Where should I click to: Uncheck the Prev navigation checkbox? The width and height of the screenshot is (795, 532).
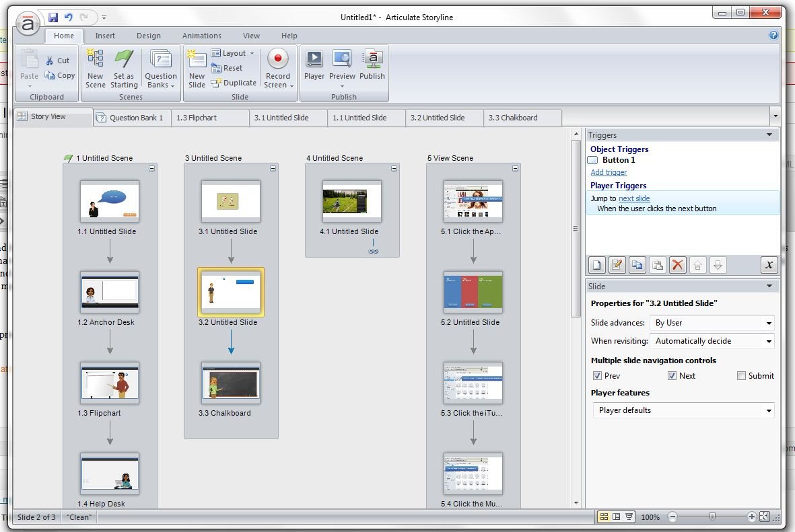click(597, 376)
